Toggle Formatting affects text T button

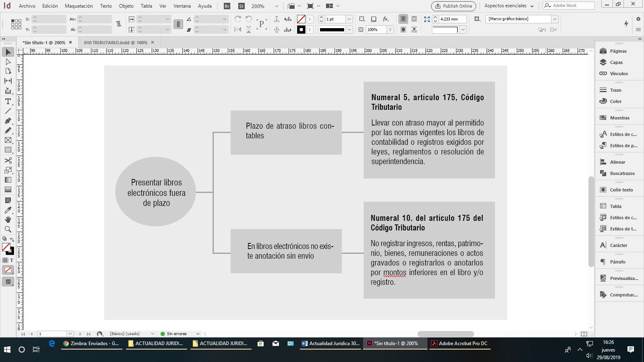pos(12,260)
